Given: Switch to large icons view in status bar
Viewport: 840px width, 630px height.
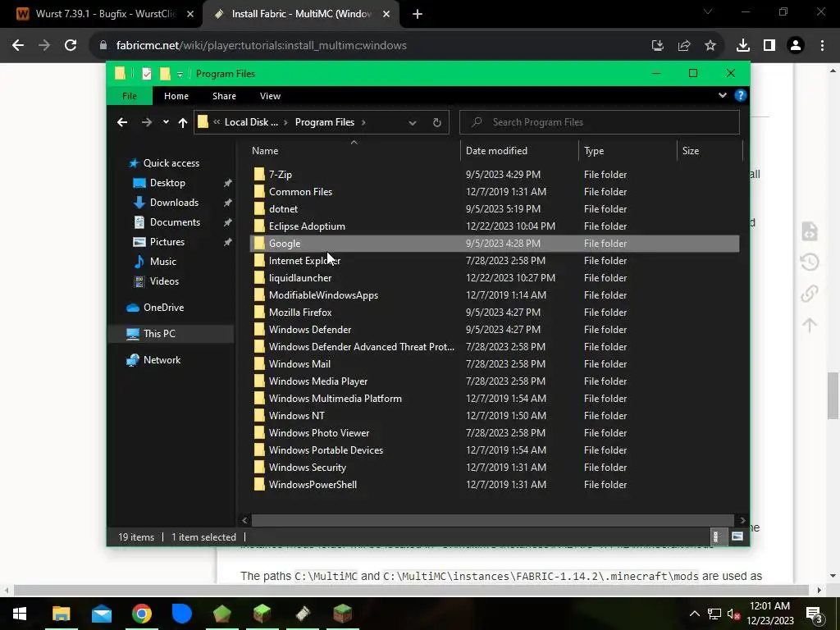Looking at the screenshot, I should (x=737, y=536).
